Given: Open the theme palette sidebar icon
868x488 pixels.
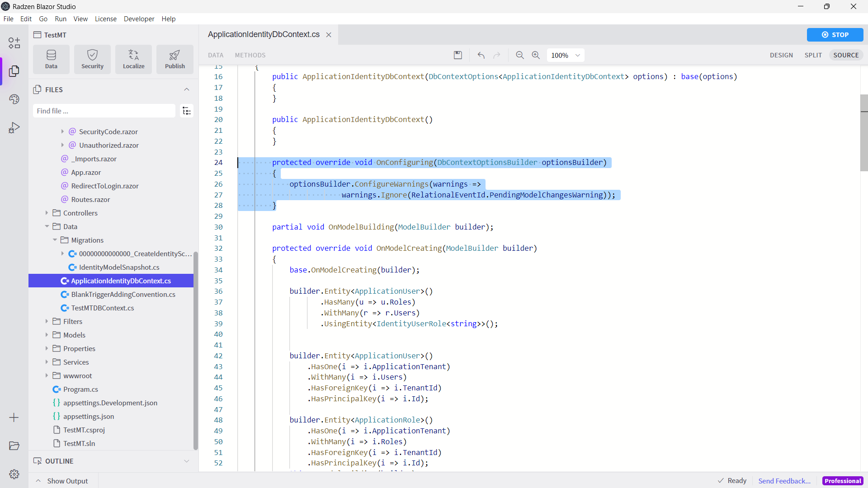Looking at the screenshot, I should tap(14, 99).
